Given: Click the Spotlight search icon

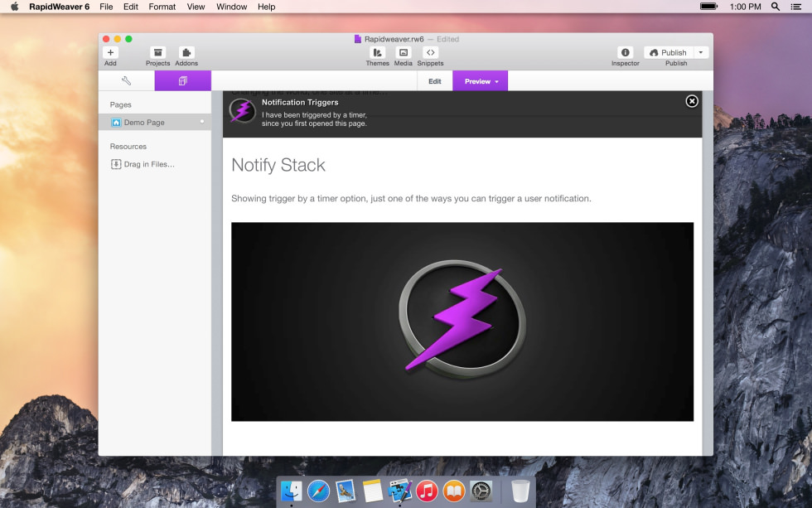Looking at the screenshot, I should click(776, 7).
